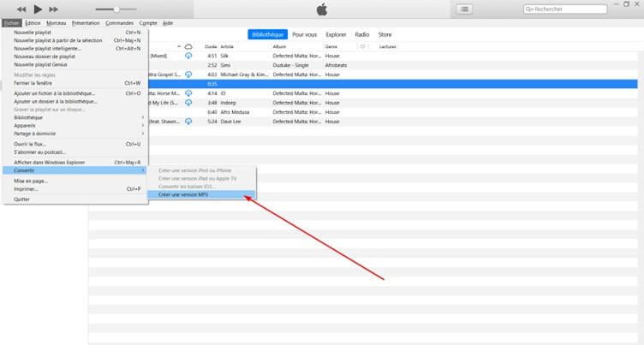Expand the Partage à domicile submenu
The width and height of the screenshot is (644, 345).
point(75,134)
